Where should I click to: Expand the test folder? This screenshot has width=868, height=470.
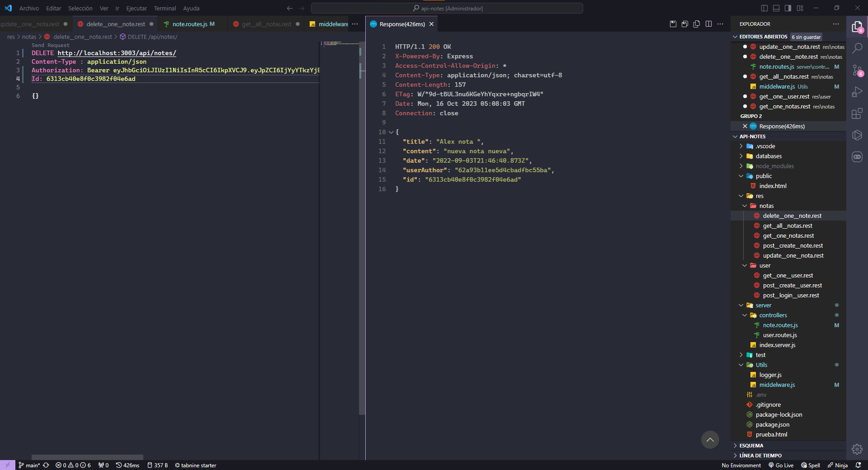[741, 355]
